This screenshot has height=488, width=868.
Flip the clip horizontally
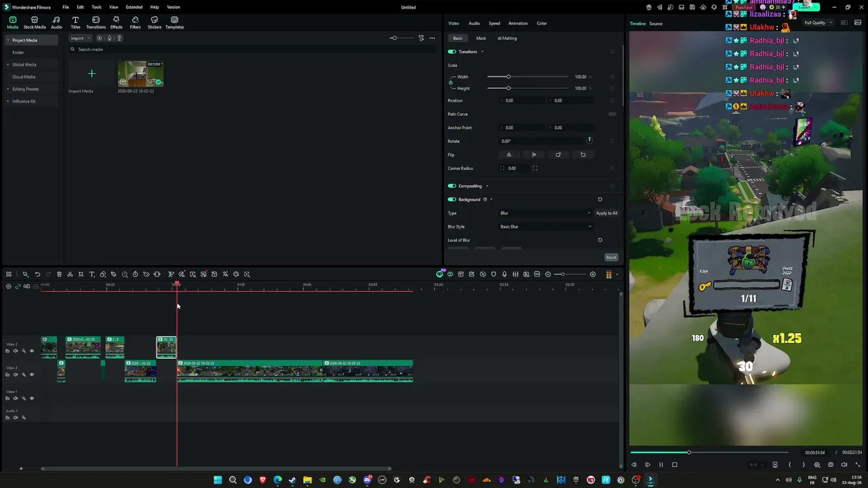[509, 155]
